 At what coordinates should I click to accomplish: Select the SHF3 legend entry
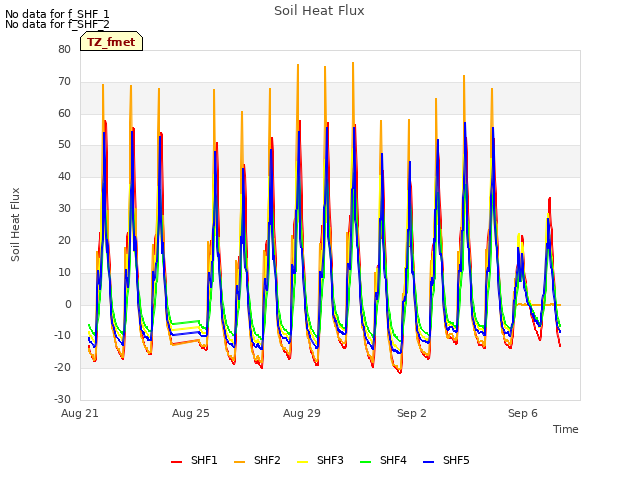320,460
